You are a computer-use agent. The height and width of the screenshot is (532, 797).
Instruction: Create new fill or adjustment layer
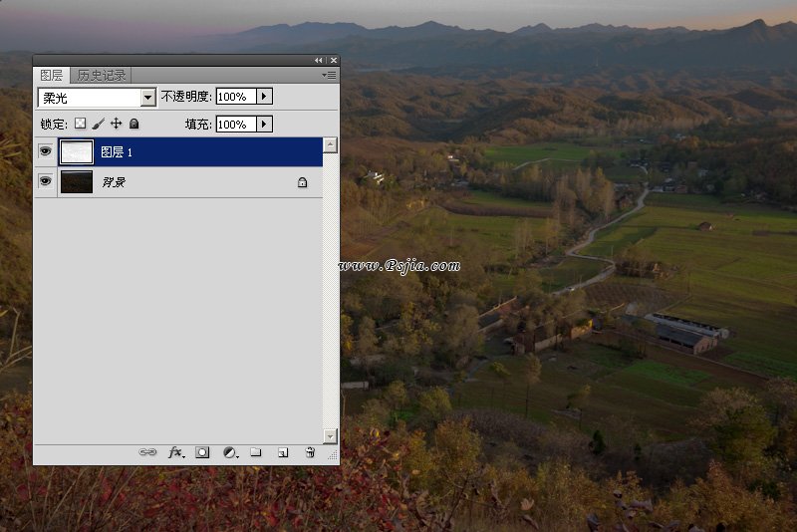[230, 452]
